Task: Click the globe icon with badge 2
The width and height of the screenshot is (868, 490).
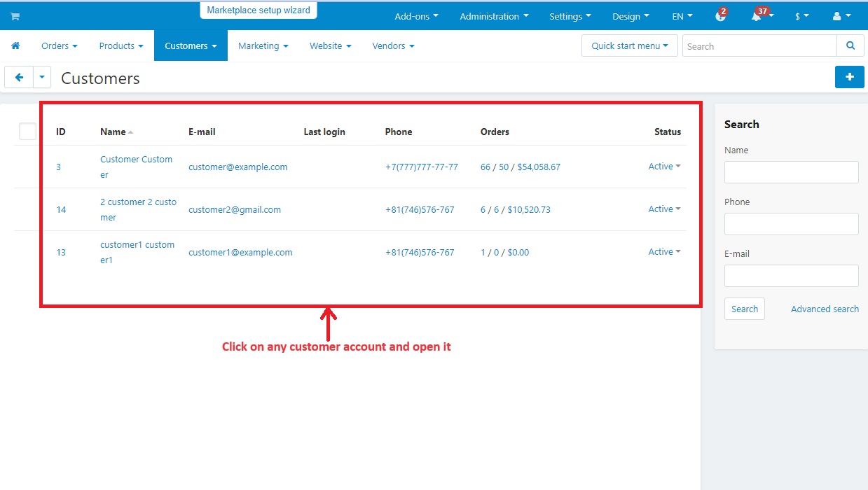Action: (x=720, y=16)
